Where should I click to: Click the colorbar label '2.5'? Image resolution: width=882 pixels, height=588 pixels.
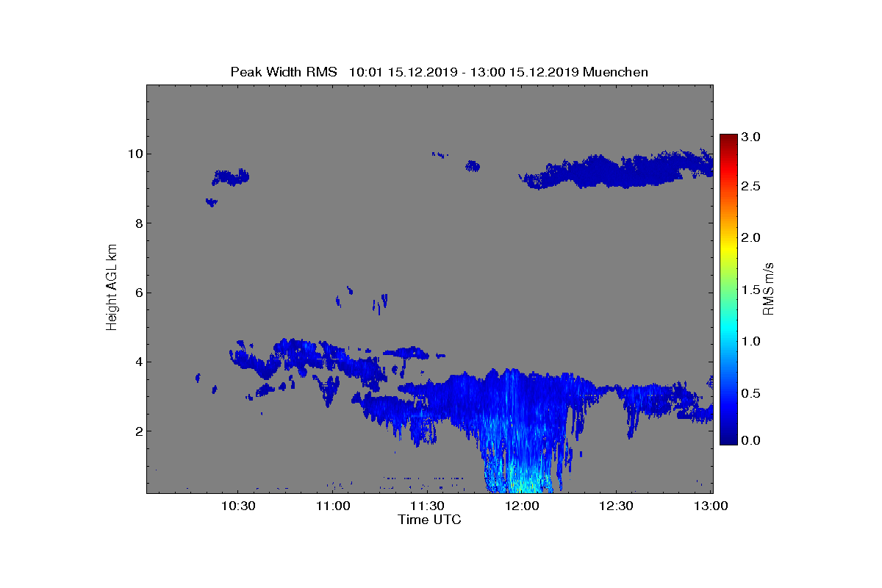tap(750, 187)
